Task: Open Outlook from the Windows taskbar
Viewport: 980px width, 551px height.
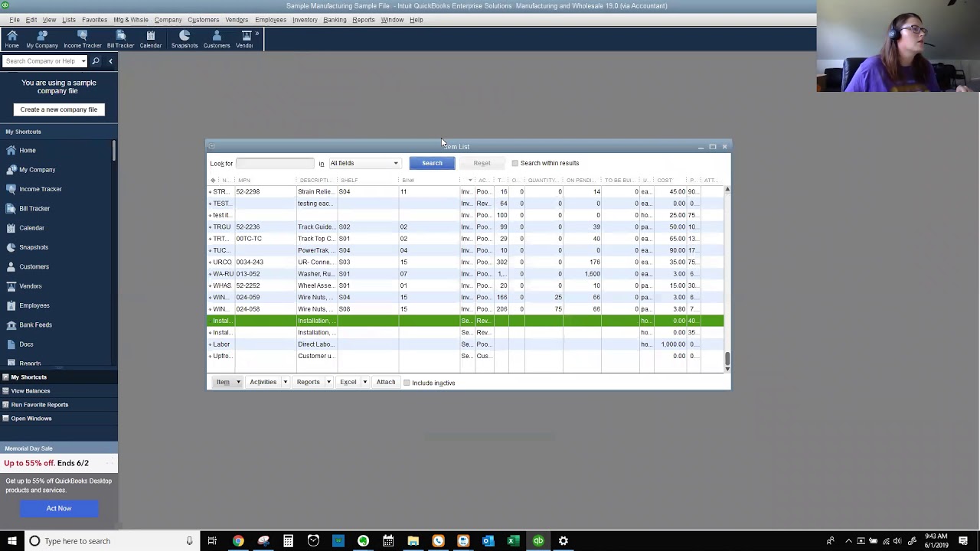Action: [x=488, y=541]
